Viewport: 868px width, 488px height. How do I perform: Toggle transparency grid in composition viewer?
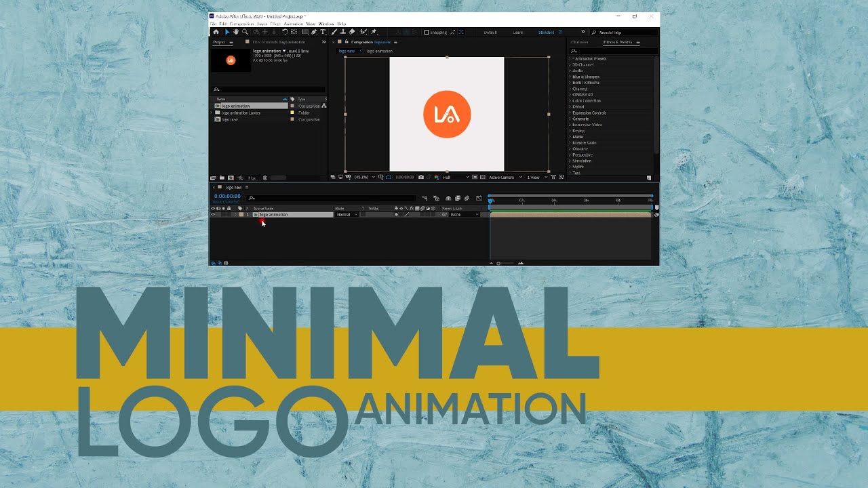pyautogui.click(x=482, y=177)
